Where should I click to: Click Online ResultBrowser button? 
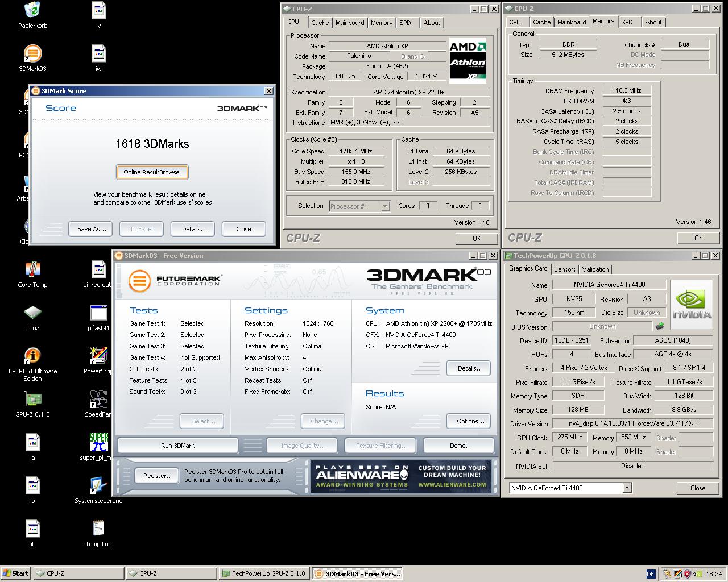[152, 172]
